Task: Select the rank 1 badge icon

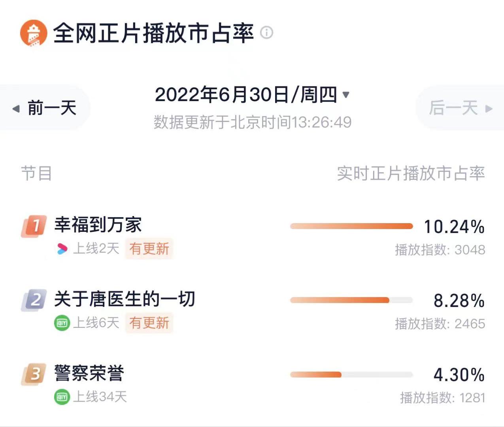Action: [34, 225]
